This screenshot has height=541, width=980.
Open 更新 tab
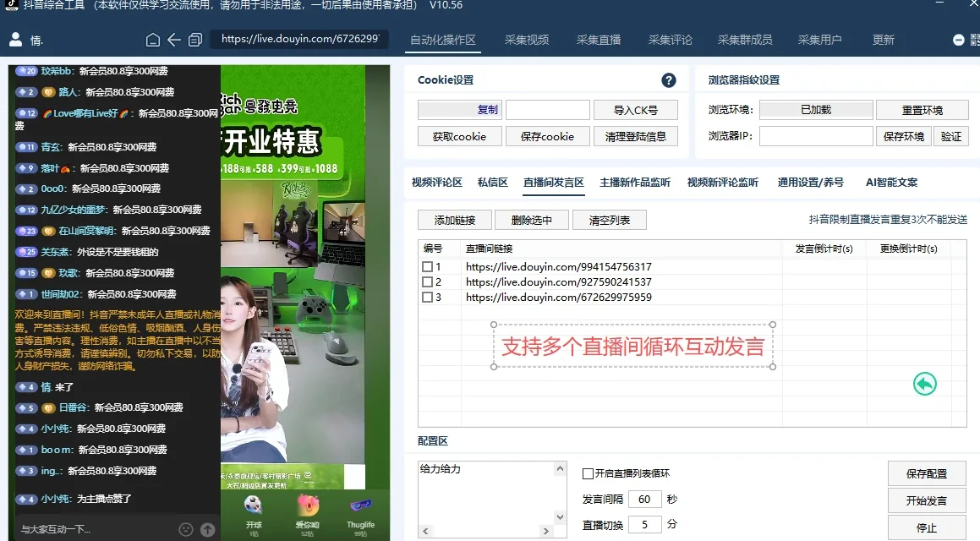coord(883,40)
